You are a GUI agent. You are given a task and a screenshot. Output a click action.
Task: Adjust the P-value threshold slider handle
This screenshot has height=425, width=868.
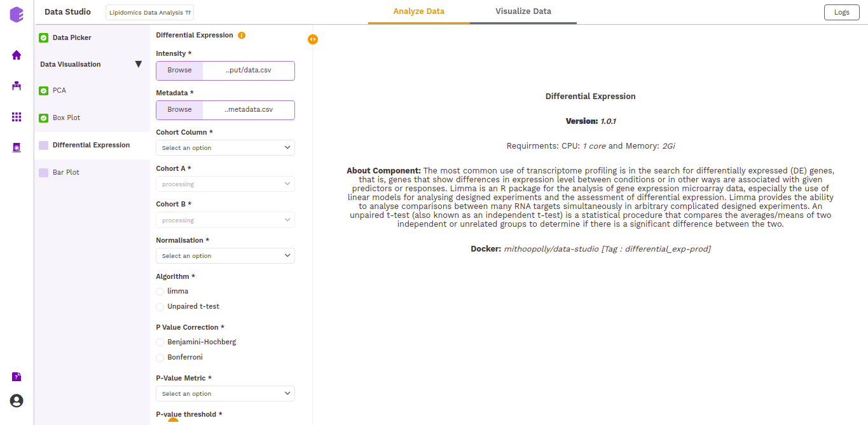pyautogui.click(x=172, y=421)
